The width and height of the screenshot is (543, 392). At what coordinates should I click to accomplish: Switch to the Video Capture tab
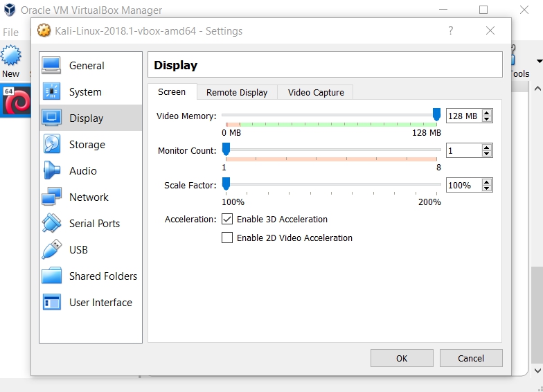(x=316, y=92)
